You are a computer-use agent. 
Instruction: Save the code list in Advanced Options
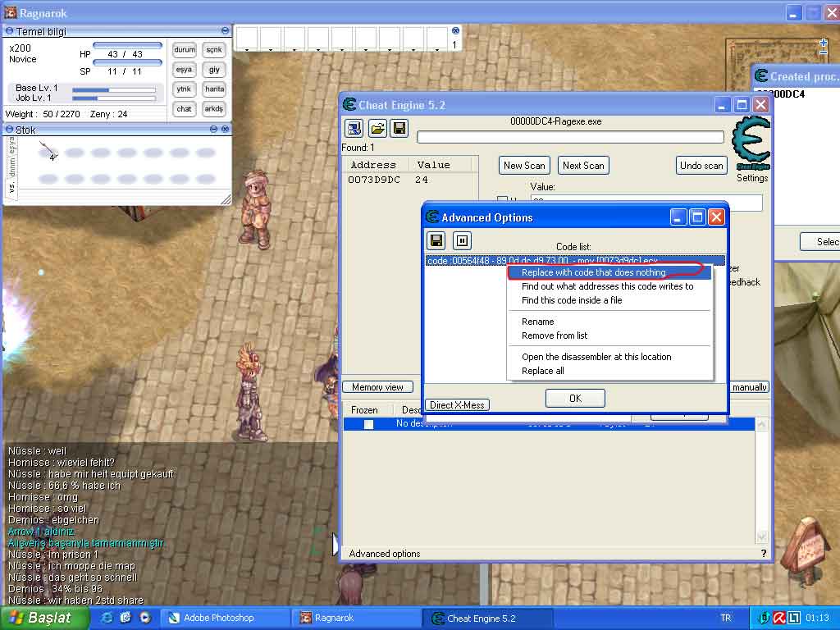(x=436, y=240)
